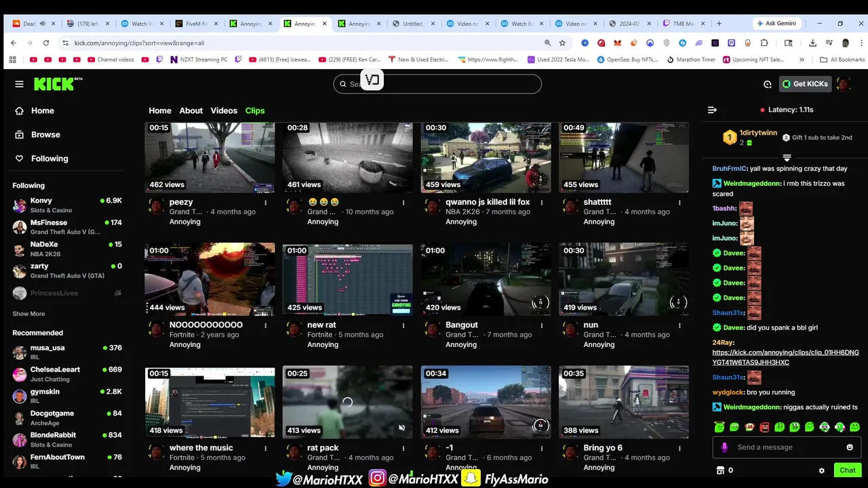This screenshot has width=868, height=488.
Task: Open Following in the left sidebar
Action: pyautogui.click(x=42, y=159)
